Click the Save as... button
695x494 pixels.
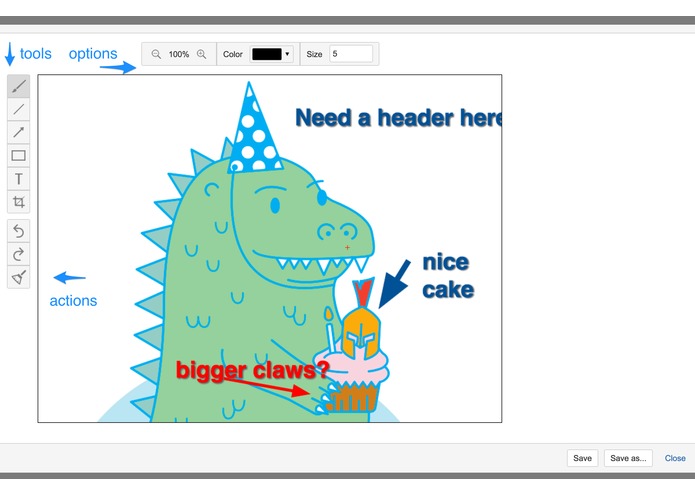pyautogui.click(x=628, y=458)
